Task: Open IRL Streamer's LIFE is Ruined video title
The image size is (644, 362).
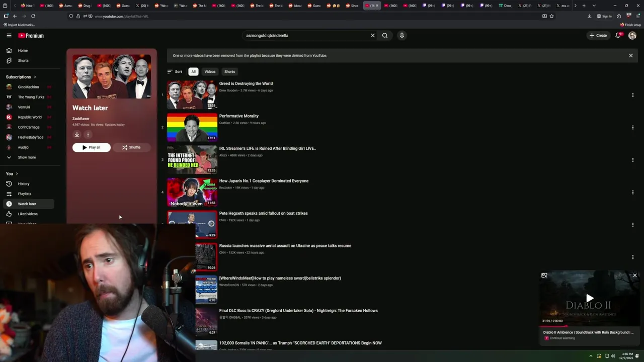Action: pos(267,148)
